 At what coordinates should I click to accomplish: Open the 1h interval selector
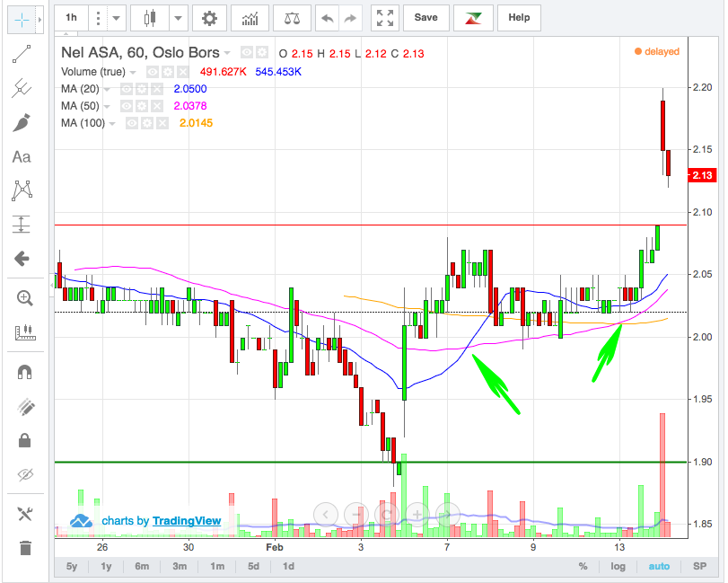pyautogui.click(x=71, y=18)
